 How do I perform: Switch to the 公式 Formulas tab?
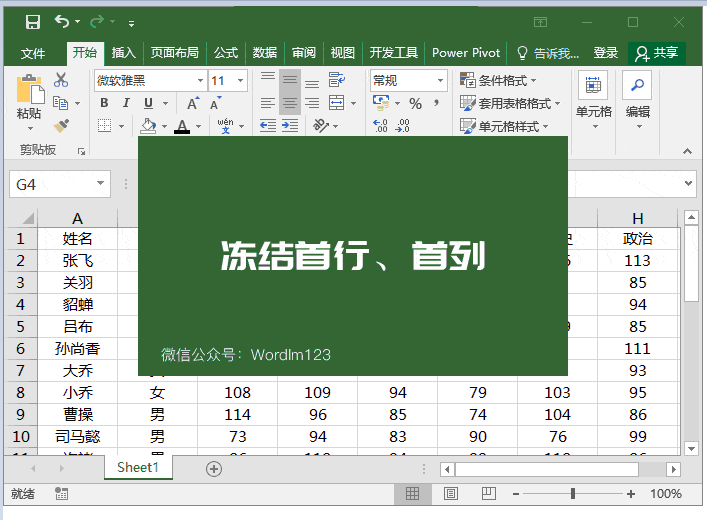point(226,53)
